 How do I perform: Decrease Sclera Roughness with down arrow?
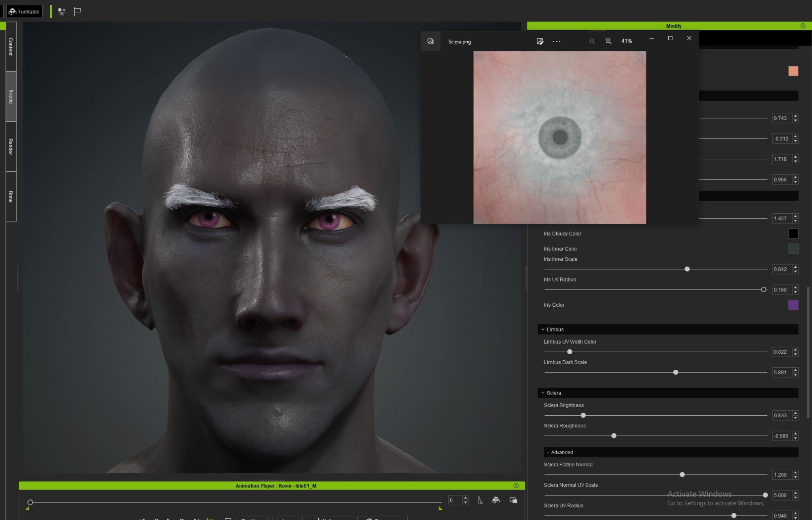795,438
